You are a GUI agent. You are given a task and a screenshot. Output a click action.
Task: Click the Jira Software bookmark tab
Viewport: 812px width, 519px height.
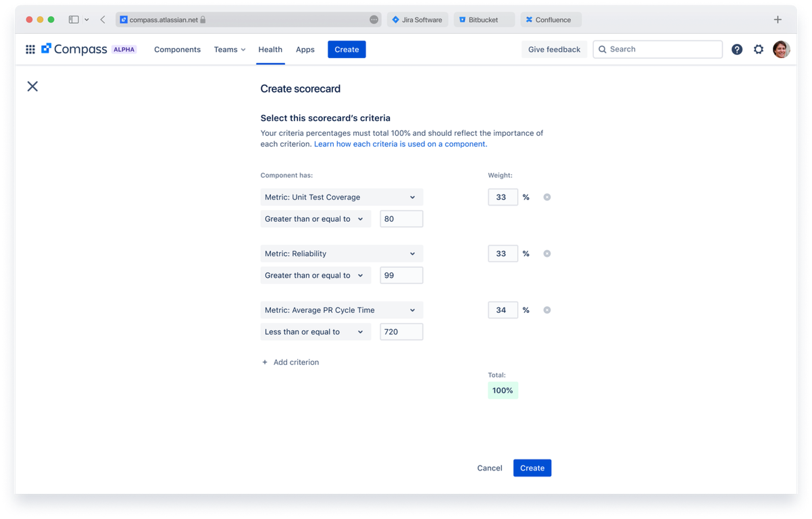[x=417, y=20]
